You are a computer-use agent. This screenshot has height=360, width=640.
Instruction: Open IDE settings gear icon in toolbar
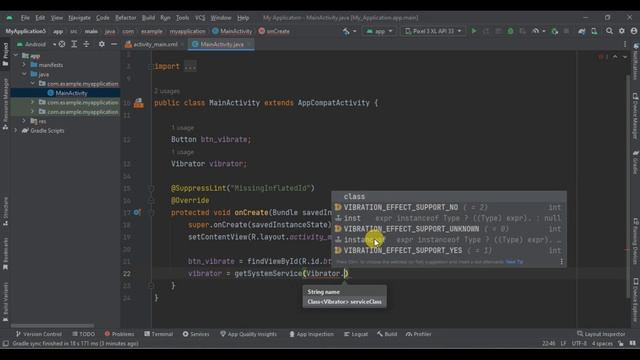tap(622, 31)
